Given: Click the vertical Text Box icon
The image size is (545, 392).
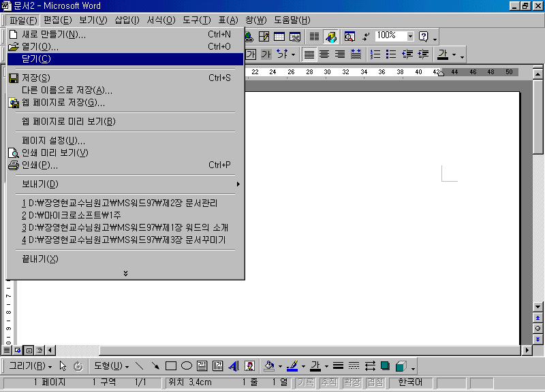Looking at the screenshot, I should tap(217, 366).
